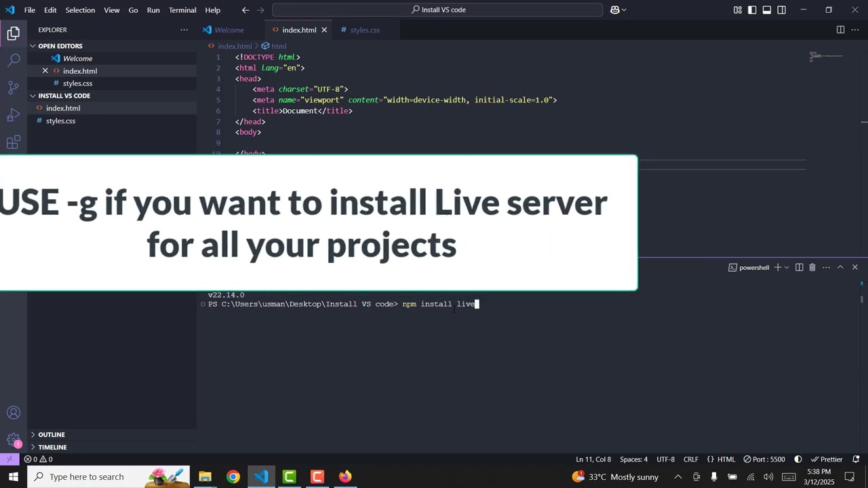Collapse the Open Editors section
Image resolution: width=868 pixels, height=488 pixels.
[x=33, y=46]
